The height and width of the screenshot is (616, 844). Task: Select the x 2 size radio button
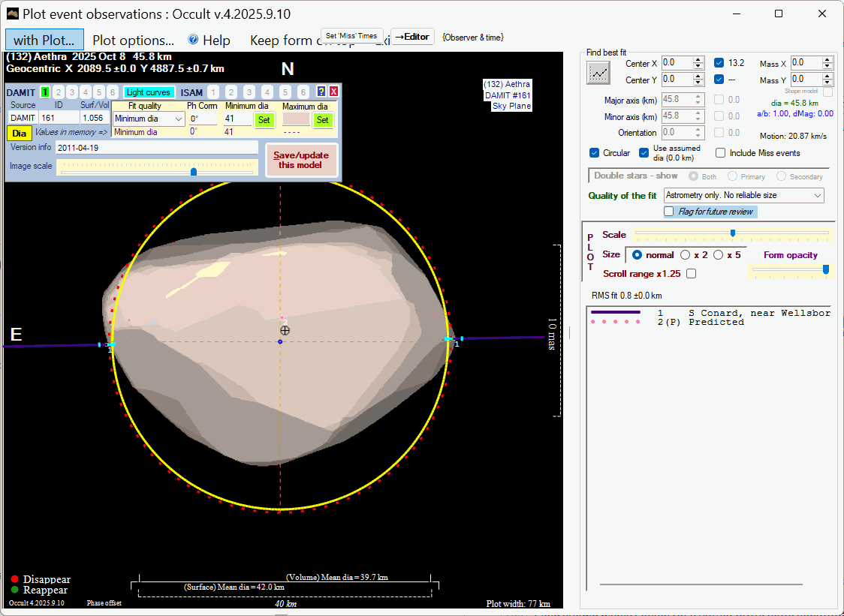point(685,254)
